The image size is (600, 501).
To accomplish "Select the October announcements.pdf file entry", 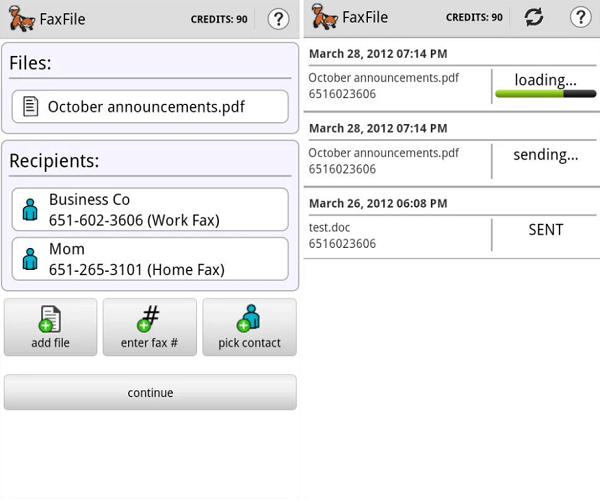I will tap(150, 106).
